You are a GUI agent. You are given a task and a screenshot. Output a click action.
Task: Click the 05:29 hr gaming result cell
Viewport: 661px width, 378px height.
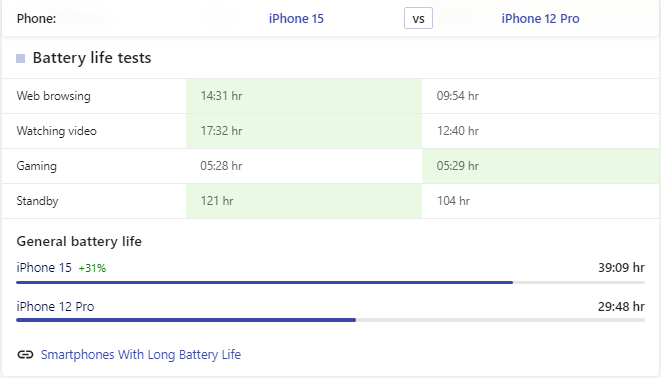541,166
